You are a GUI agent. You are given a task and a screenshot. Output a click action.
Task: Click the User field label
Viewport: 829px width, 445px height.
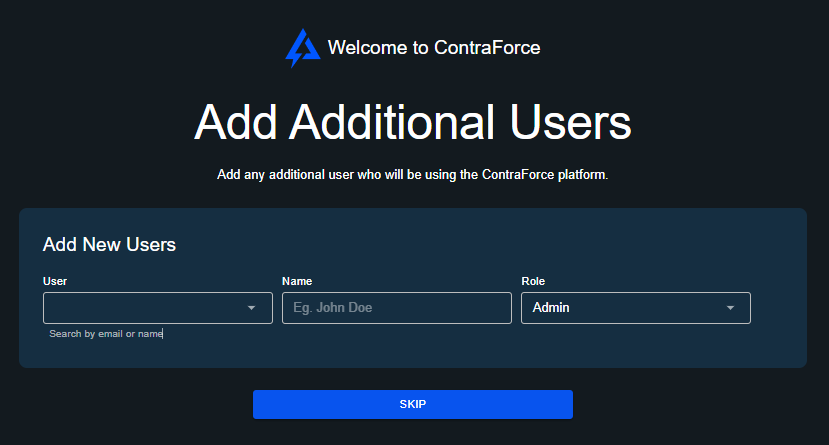54,281
